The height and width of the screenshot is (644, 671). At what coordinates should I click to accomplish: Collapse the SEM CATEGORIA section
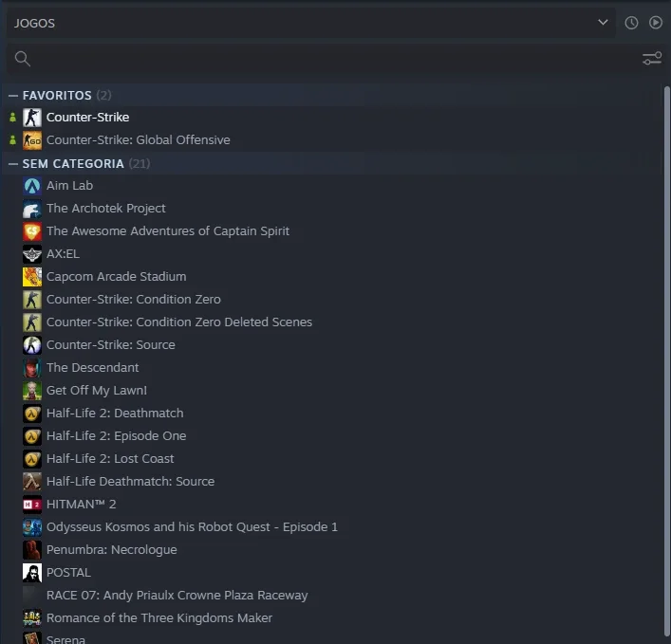coord(13,164)
